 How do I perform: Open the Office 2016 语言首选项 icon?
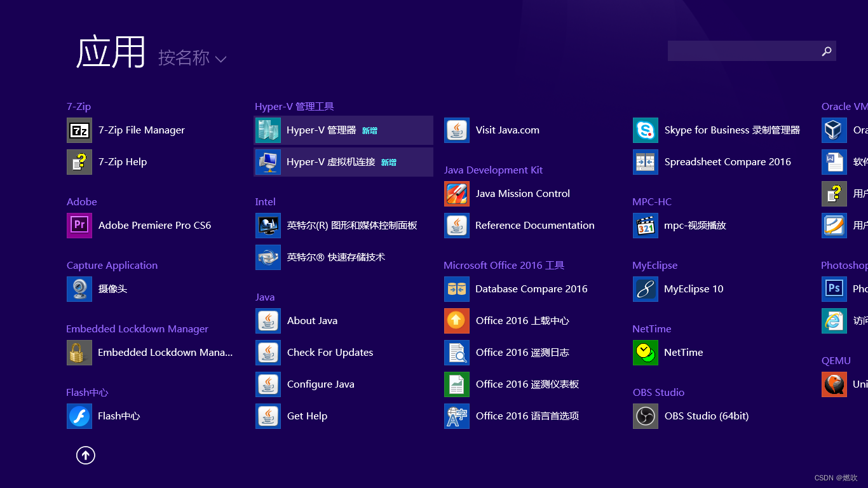(457, 416)
